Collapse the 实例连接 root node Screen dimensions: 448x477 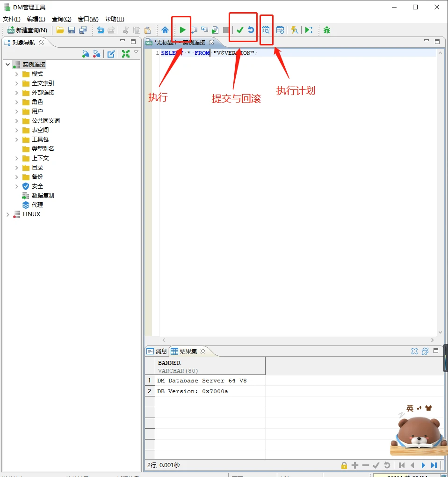[7, 65]
